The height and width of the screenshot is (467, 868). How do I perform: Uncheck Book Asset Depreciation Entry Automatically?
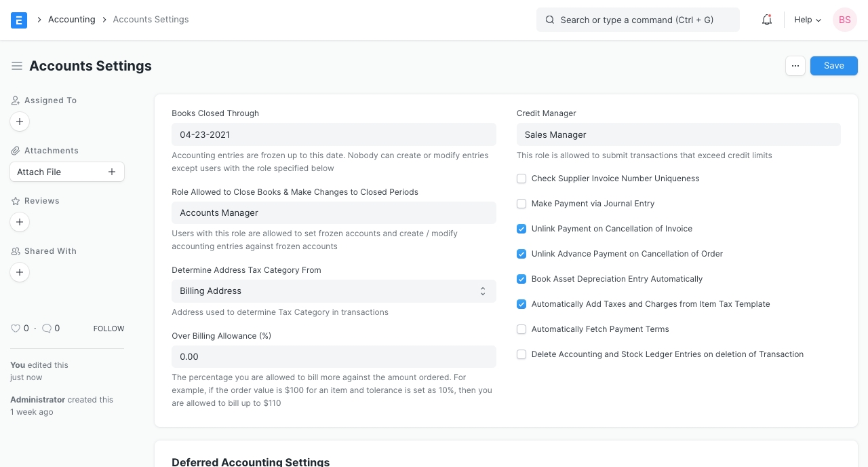[x=521, y=279]
